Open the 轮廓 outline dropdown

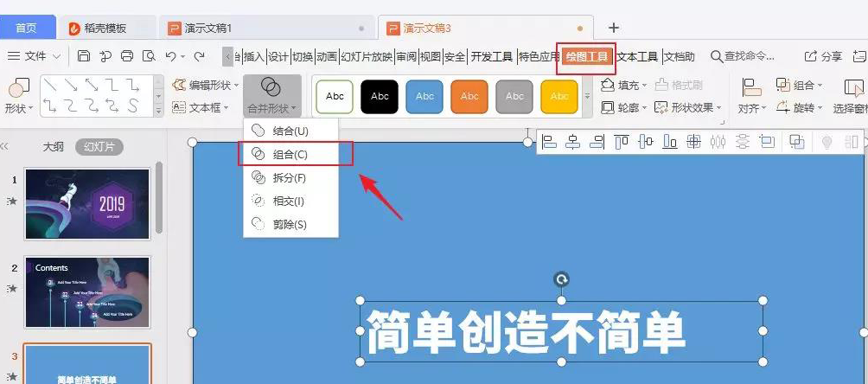tap(624, 107)
